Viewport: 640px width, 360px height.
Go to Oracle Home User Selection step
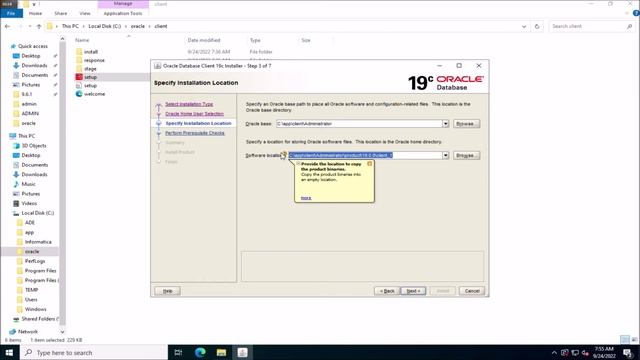click(194, 114)
